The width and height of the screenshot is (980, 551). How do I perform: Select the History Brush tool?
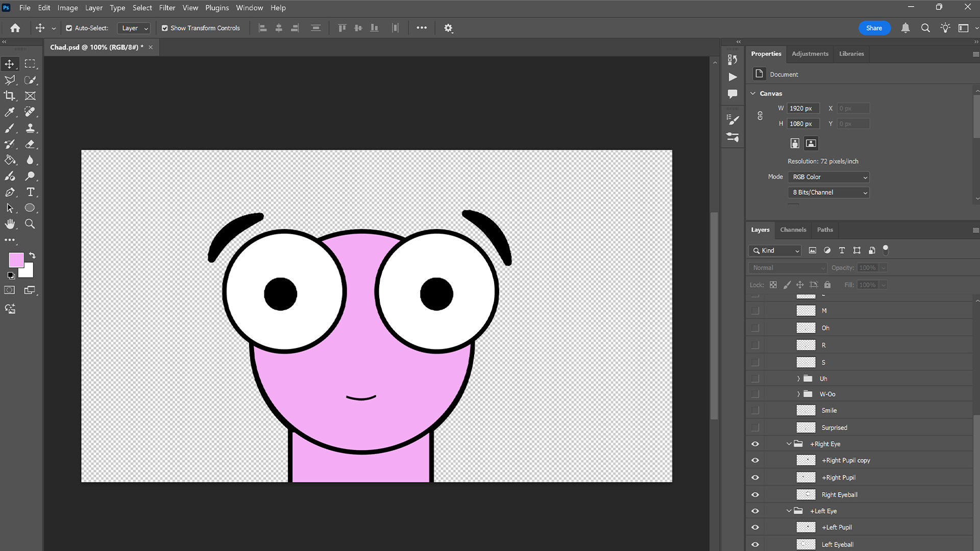click(x=10, y=144)
